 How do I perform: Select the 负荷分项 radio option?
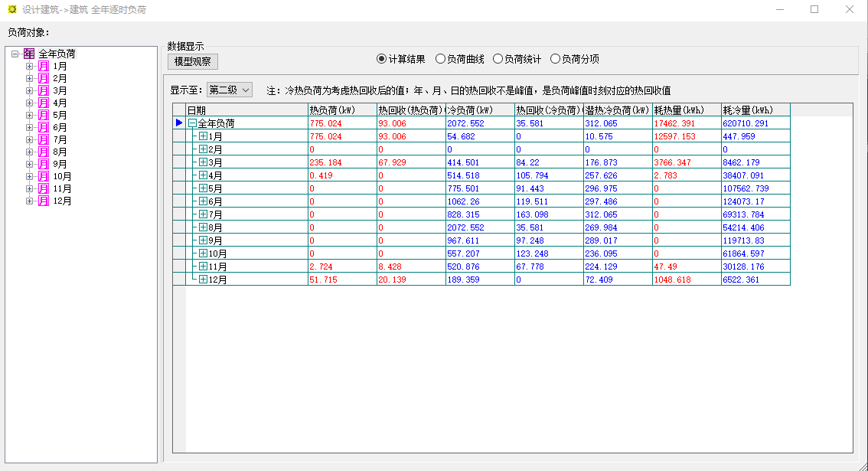(556, 59)
